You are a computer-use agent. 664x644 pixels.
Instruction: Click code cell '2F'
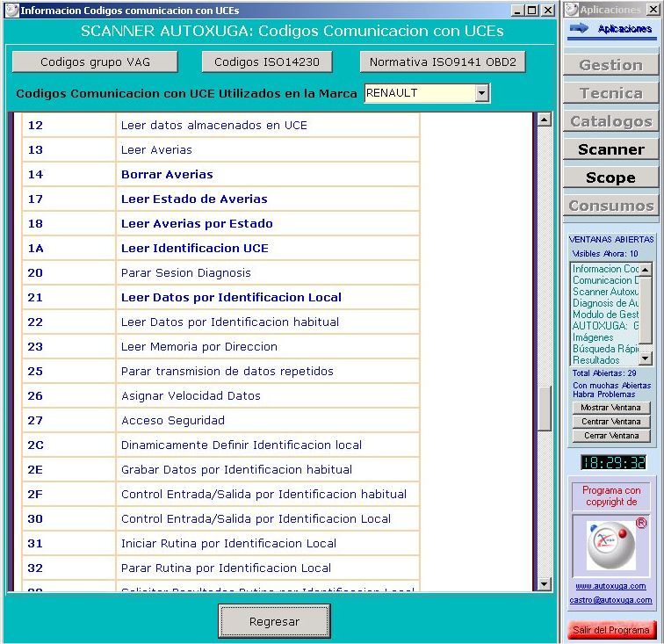coord(69,494)
